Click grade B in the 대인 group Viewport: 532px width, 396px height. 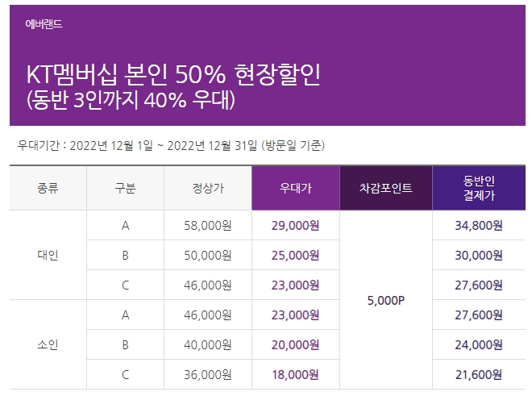[125, 256]
